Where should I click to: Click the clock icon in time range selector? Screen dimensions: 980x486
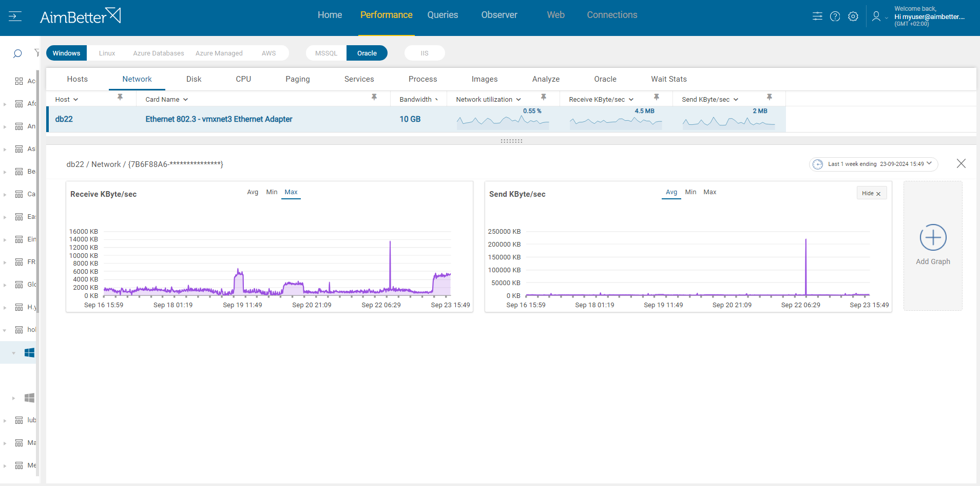(818, 164)
